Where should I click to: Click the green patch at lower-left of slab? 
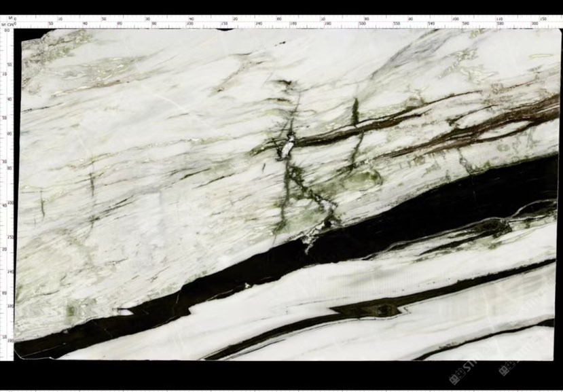(70, 311)
